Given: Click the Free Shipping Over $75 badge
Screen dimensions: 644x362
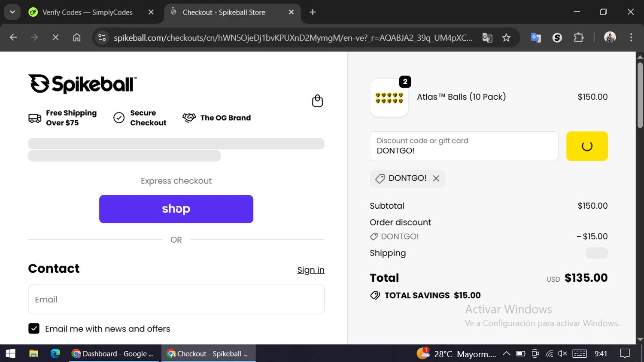Looking at the screenshot, I should [63, 118].
